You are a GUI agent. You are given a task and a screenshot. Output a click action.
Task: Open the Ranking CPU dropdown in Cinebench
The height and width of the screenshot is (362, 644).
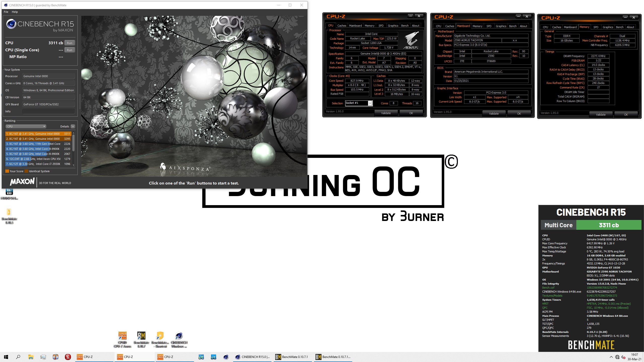click(26, 126)
